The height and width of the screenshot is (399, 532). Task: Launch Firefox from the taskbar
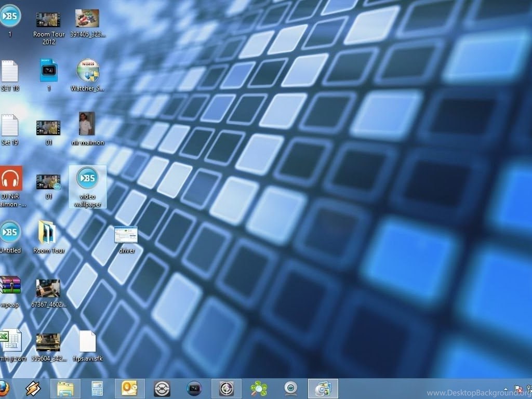[x=4, y=389]
